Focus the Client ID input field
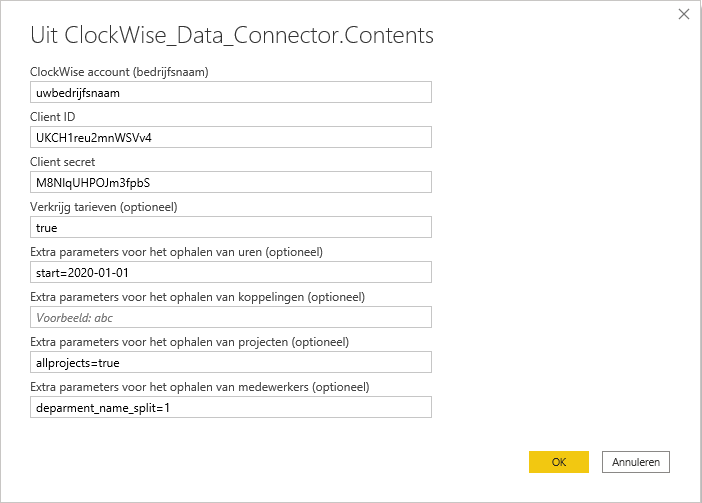Screen dimensions: 702x503 (x=231, y=137)
